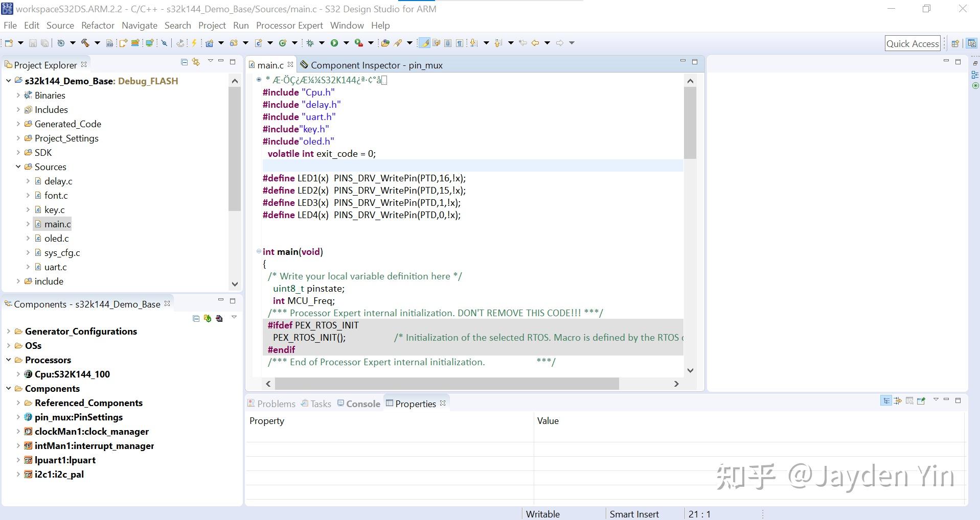Click the Build hammer icon
Image resolution: width=980 pixels, height=520 pixels.
coord(85,43)
